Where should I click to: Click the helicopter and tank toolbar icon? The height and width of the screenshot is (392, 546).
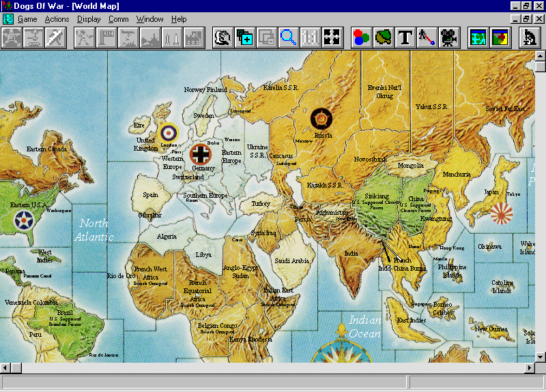(33, 37)
